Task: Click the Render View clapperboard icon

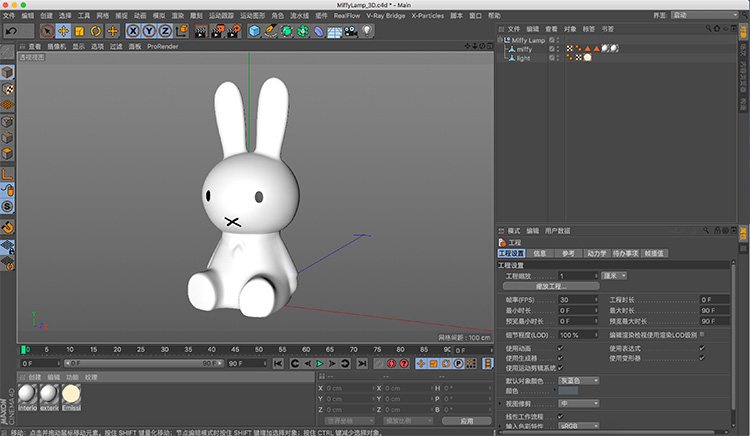Action: pos(201,31)
